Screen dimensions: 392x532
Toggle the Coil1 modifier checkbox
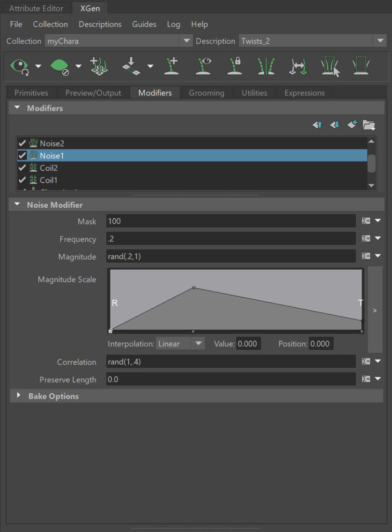[22, 180]
